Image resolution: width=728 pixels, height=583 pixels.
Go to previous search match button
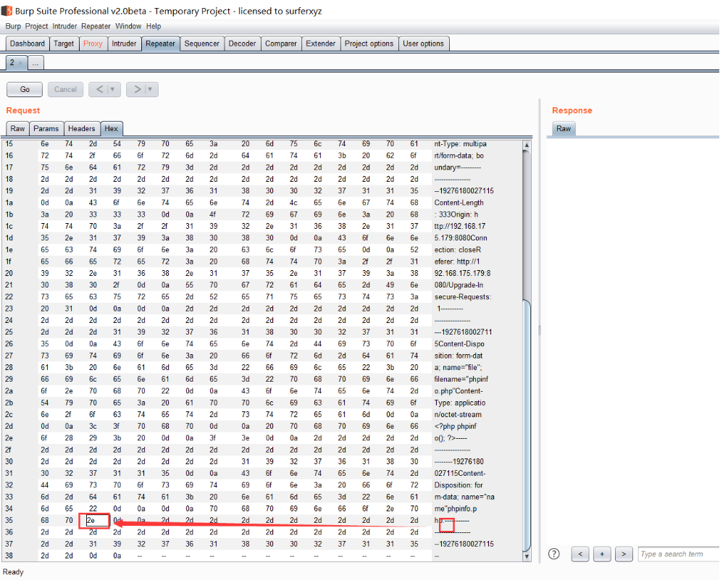pos(580,554)
